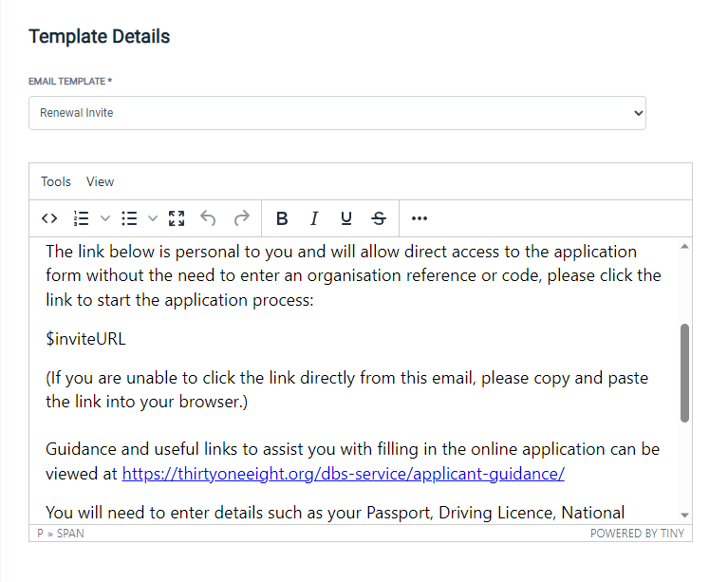Open the Tools menu
Viewport: 728px width, 582px height.
coord(56,181)
